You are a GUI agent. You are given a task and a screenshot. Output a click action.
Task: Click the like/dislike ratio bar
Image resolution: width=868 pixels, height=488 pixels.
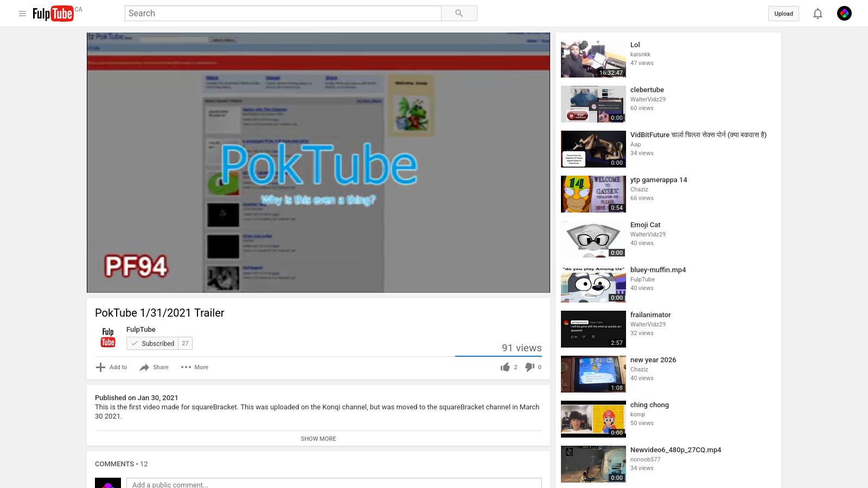coord(498,356)
